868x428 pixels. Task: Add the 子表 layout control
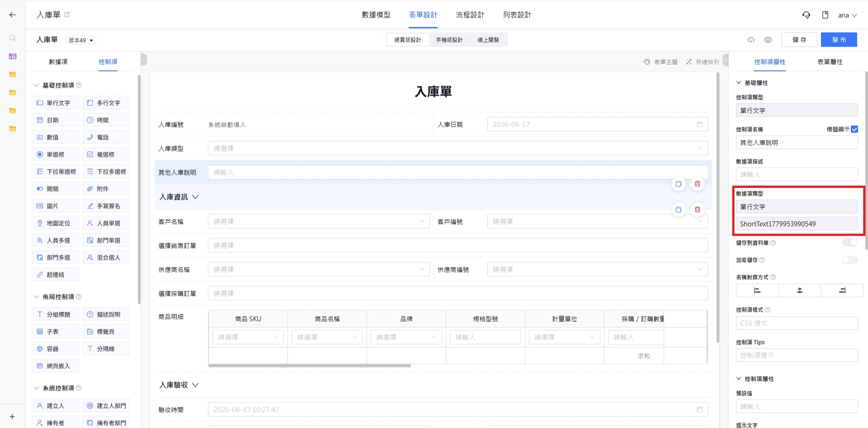pyautogui.click(x=56, y=331)
